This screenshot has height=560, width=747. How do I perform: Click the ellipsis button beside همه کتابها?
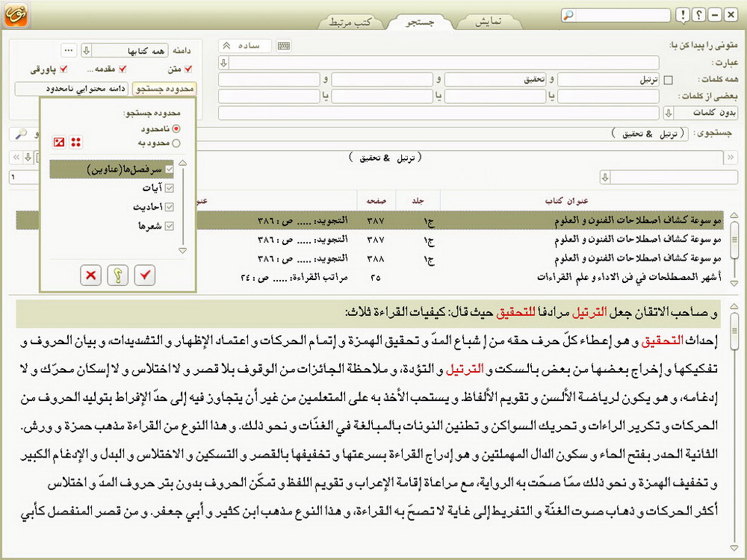click(69, 50)
